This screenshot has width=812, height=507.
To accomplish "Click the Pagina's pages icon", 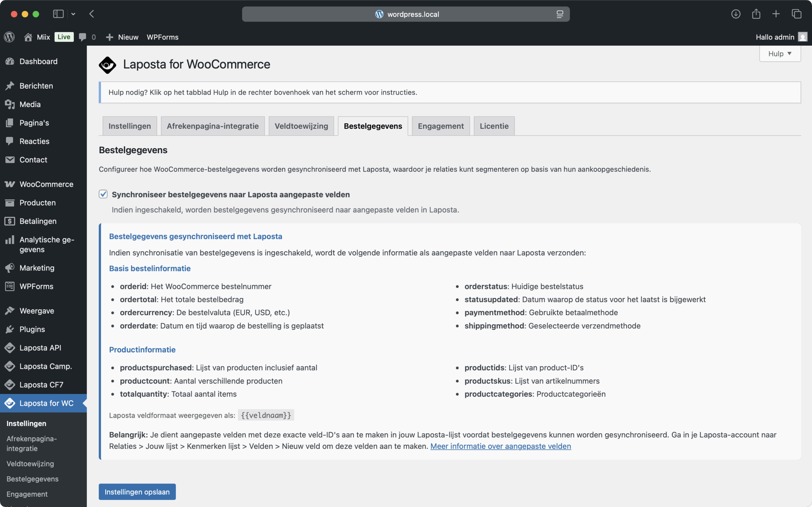I will pos(10,123).
